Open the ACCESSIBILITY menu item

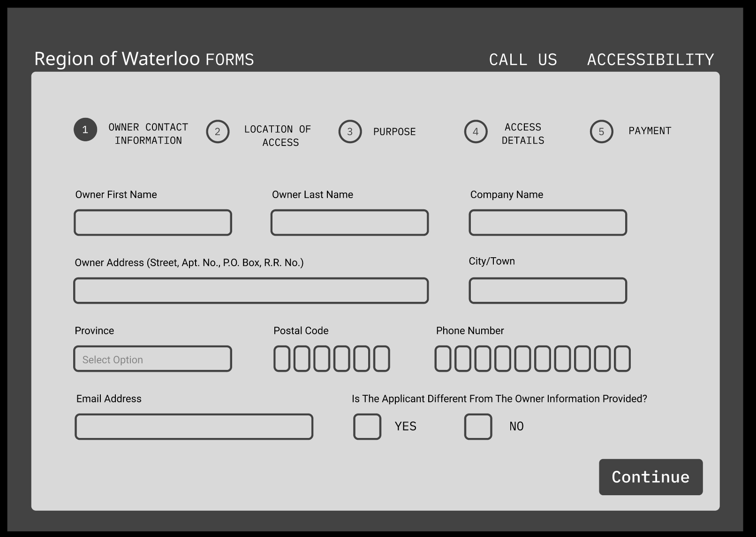650,60
